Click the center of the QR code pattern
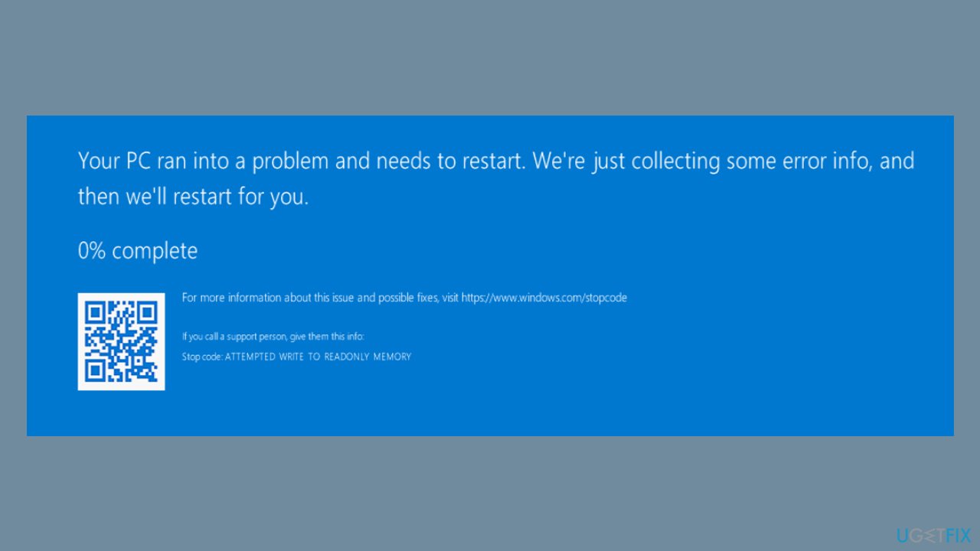 click(x=121, y=341)
